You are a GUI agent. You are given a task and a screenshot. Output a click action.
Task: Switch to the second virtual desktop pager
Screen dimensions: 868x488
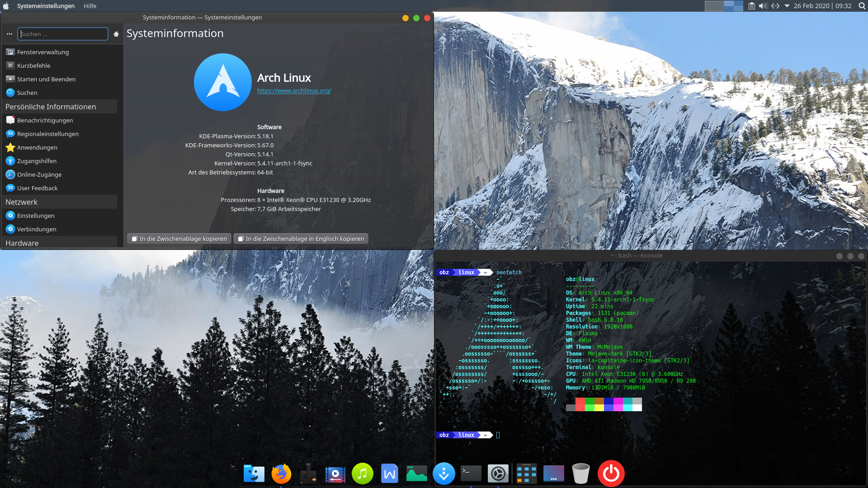click(x=733, y=6)
